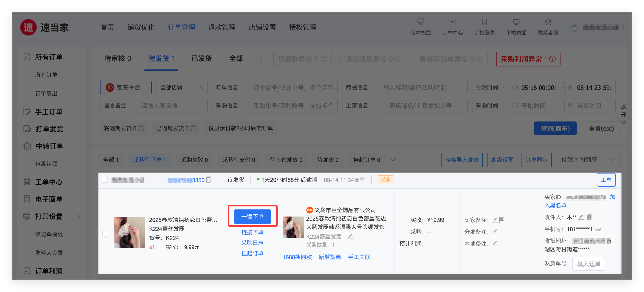Open the 京东平台 platform dropdown
This screenshot has width=644, height=292.
[x=126, y=88]
